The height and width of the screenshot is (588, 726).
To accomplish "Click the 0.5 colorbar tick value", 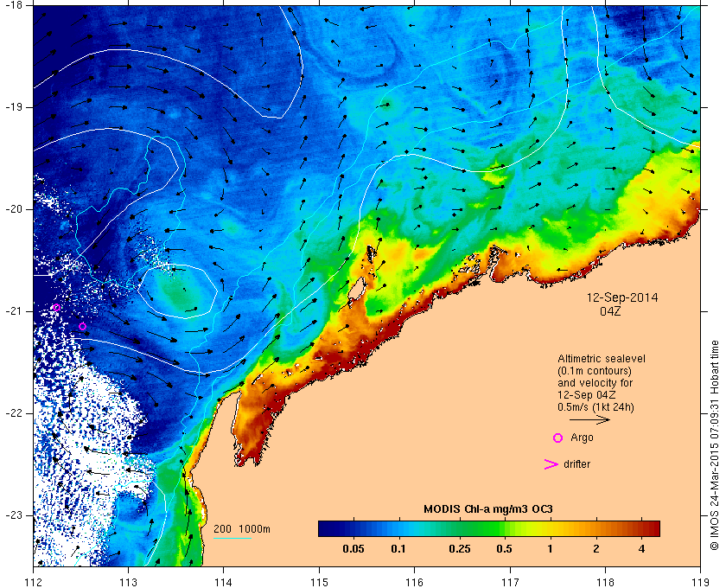I will tap(504, 549).
